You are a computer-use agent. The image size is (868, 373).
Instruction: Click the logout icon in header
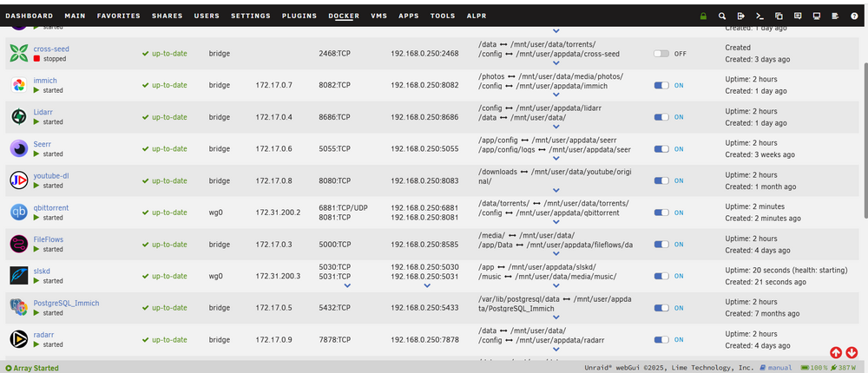[740, 16]
